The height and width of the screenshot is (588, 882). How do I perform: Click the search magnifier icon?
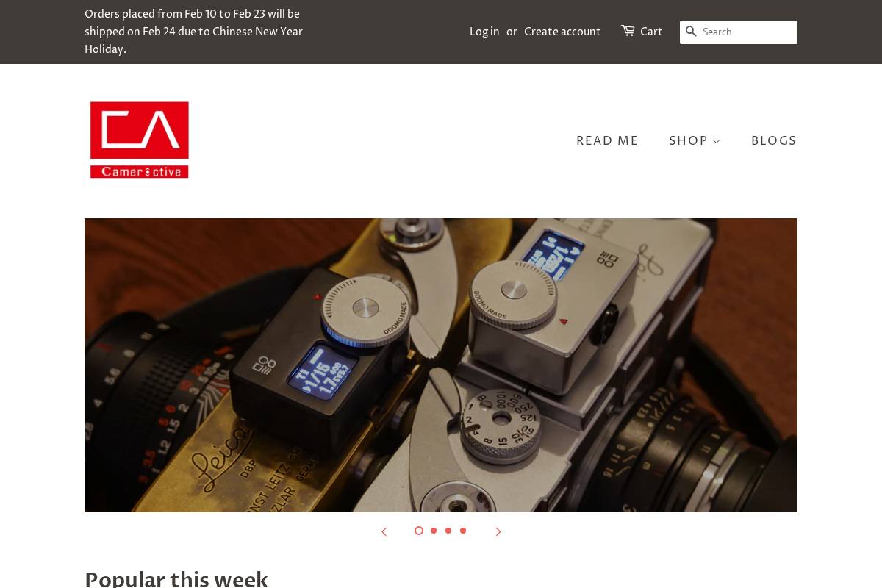click(691, 32)
